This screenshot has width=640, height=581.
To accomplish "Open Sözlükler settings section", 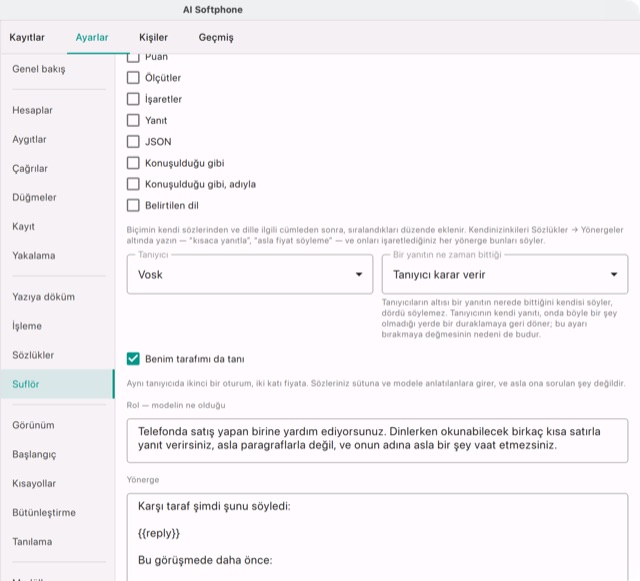I will pos(57,355).
